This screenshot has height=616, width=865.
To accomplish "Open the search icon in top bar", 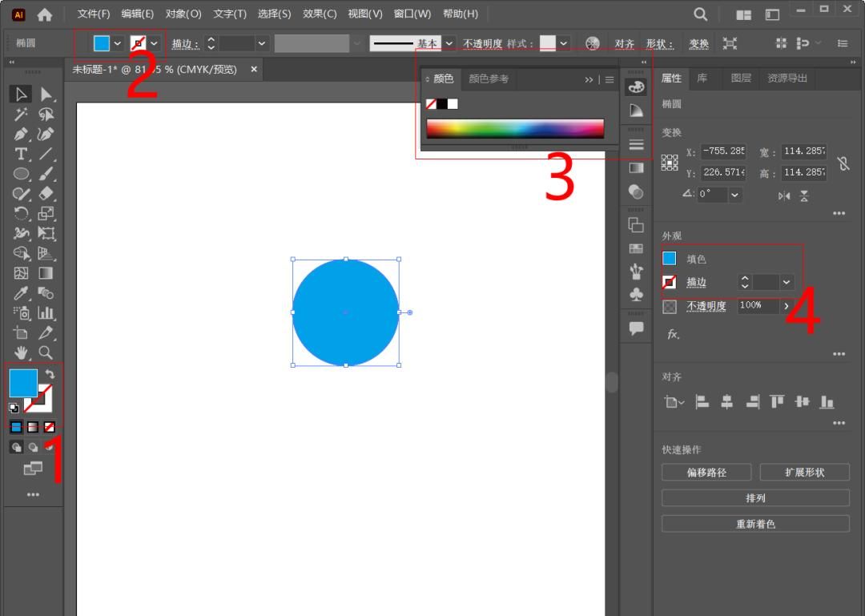I will point(701,14).
